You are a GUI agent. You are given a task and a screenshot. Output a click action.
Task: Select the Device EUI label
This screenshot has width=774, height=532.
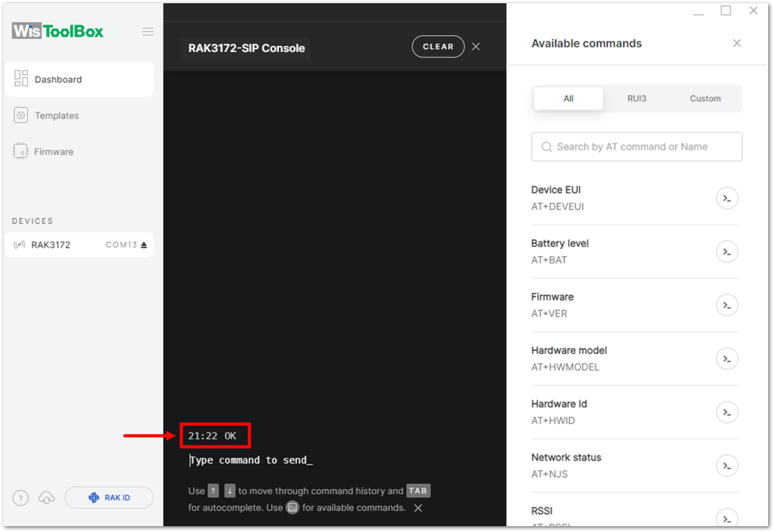tap(556, 190)
